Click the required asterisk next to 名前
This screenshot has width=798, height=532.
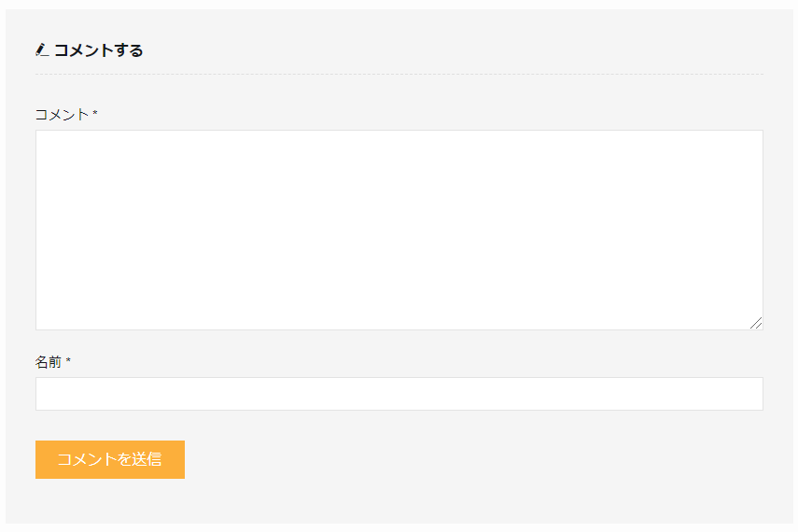pyautogui.click(x=68, y=362)
